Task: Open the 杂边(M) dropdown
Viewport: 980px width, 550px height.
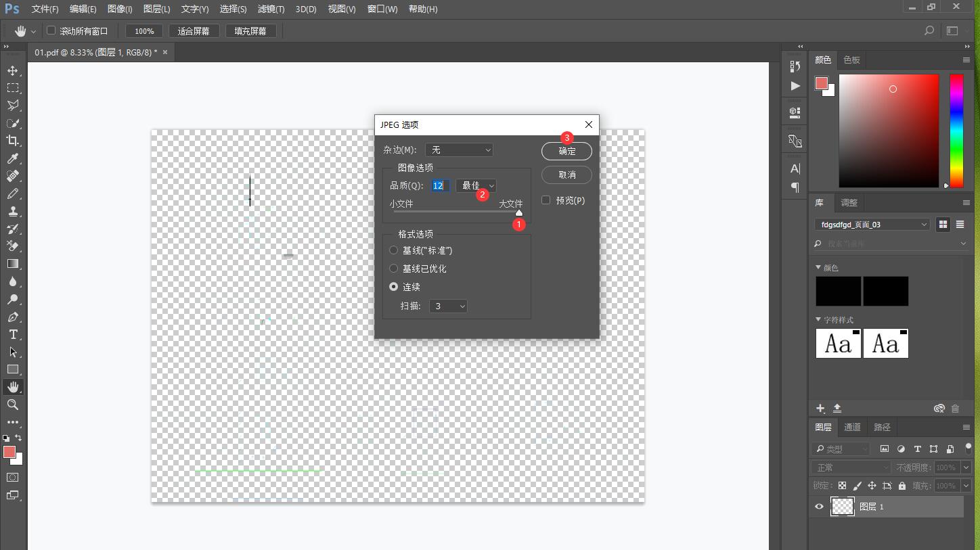Action: tap(459, 150)
